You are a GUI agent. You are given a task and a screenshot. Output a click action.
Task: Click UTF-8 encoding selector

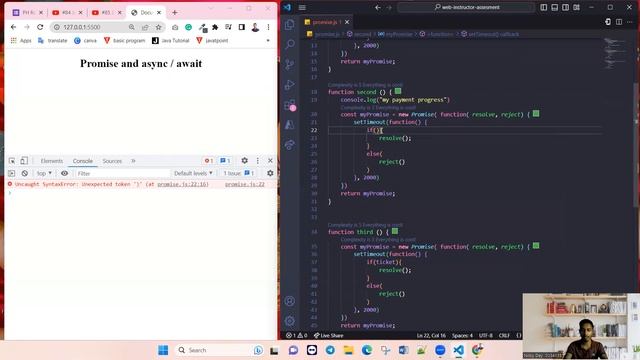pyautogui.click(x=485, y=336)
